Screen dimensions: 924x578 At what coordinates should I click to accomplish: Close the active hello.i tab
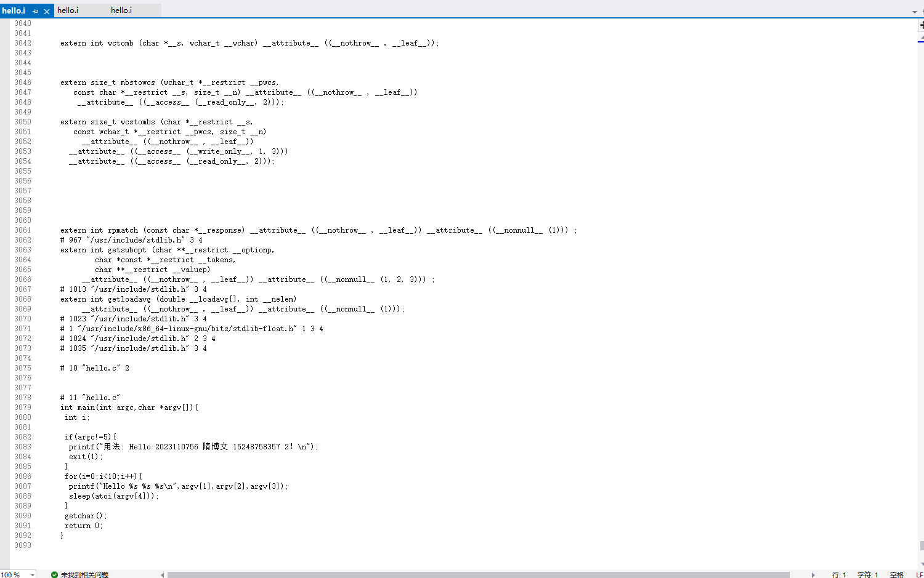46,11
